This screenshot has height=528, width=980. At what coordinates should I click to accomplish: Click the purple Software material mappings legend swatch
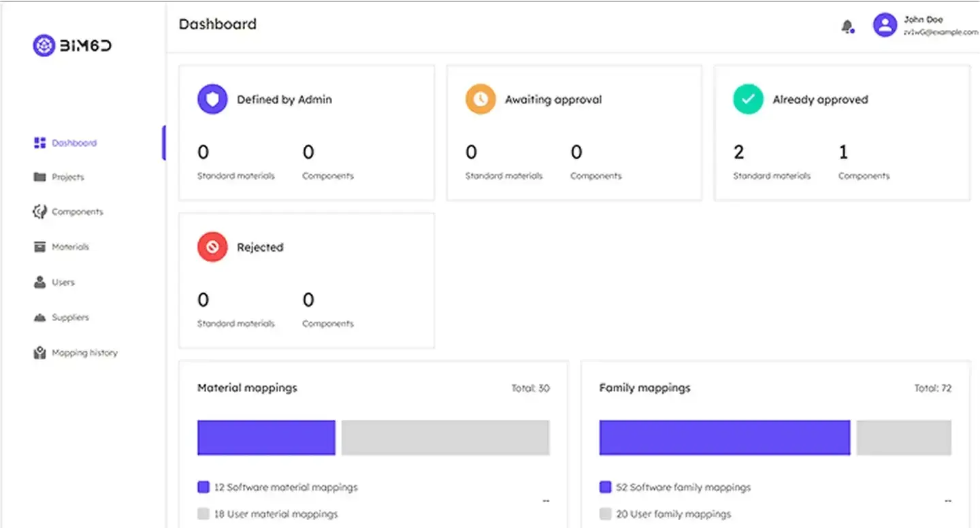click(x=203, y=487)
